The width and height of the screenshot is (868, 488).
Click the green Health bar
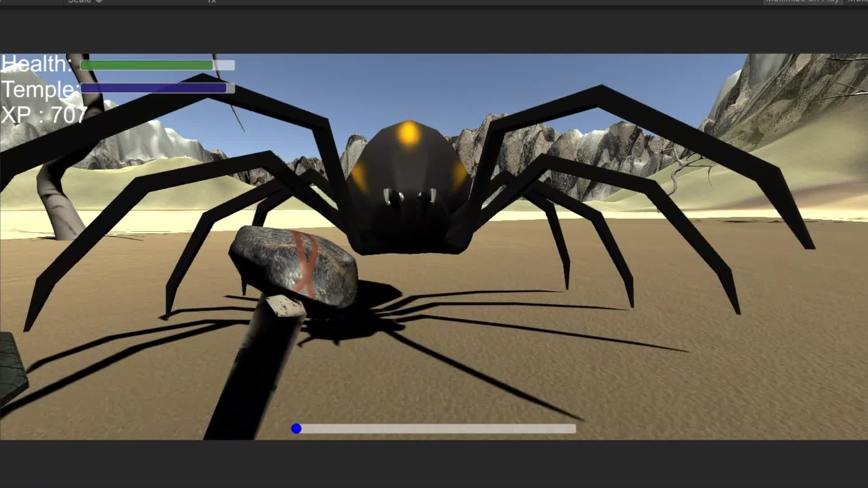[x=146, y=65]
